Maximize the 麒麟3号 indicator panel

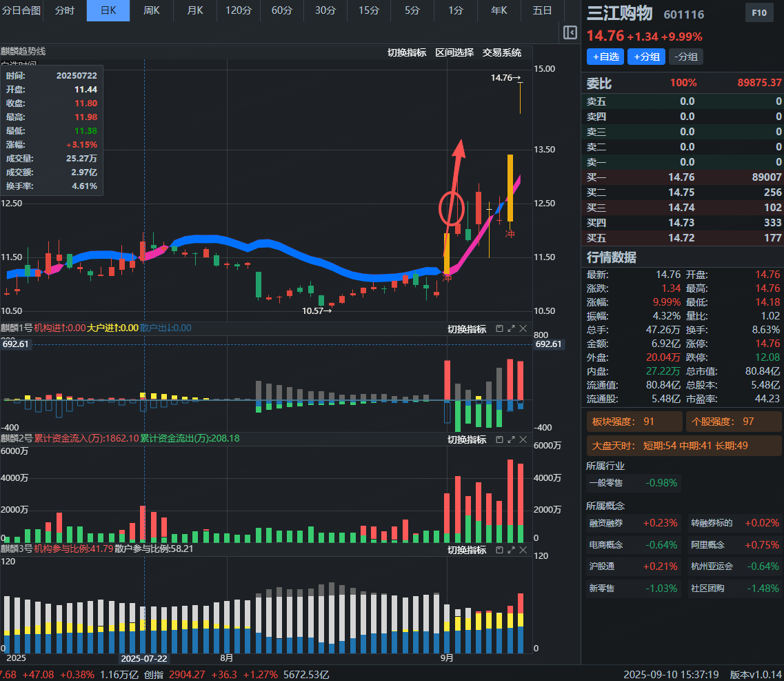tap(511, 550)
